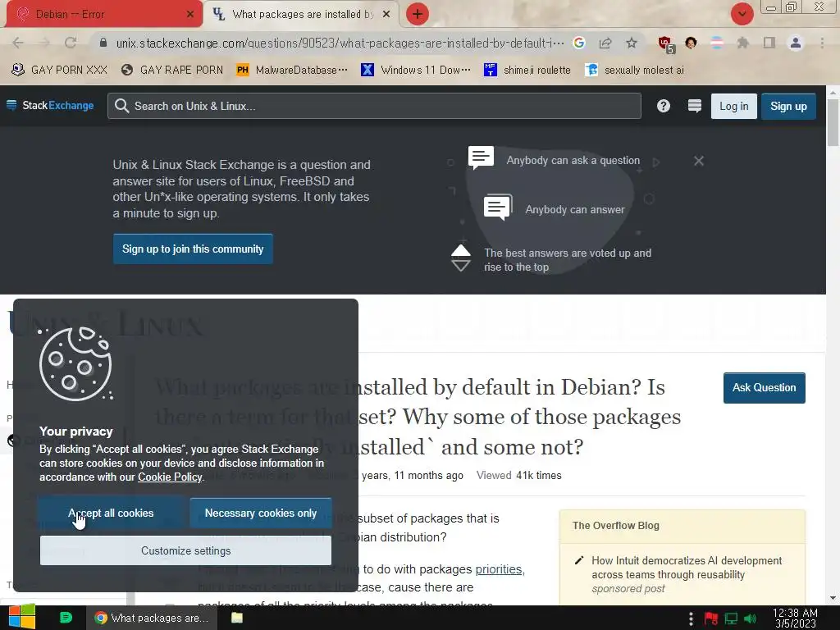Open the MalwareDatabase bookmark

pyautogui.click(x=292, y=71)
